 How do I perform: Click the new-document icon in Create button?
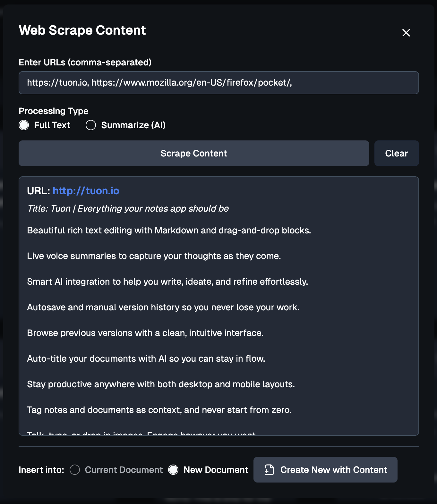269,470
